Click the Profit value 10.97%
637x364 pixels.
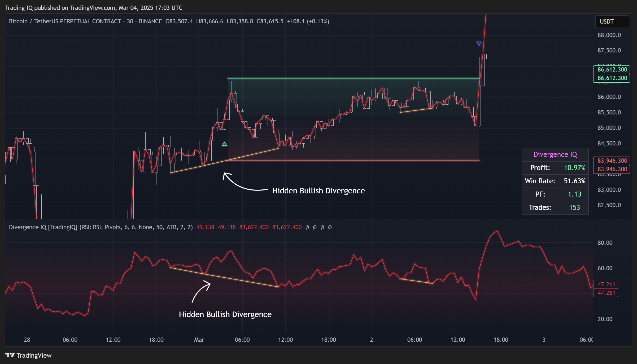click(x=574, y=168)
